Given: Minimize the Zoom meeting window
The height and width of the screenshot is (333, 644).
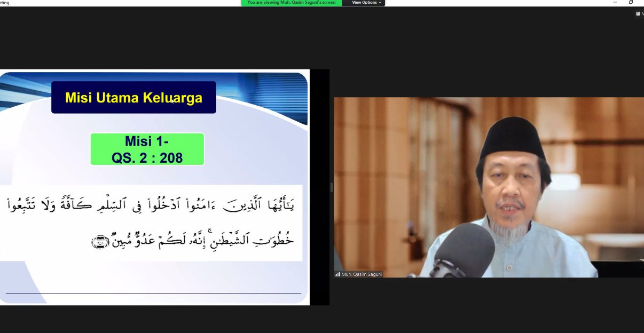Looking at the screenshot, I should click(615, 3).
